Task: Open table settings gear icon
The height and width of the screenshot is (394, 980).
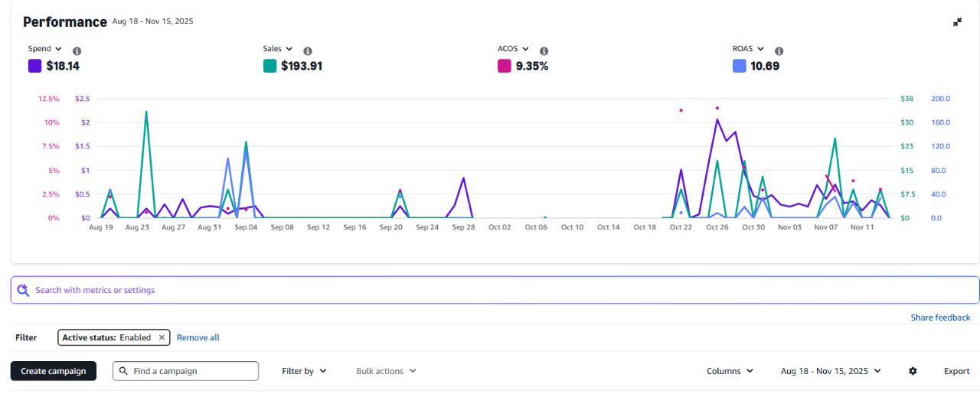Action: (x=913, y=371)
